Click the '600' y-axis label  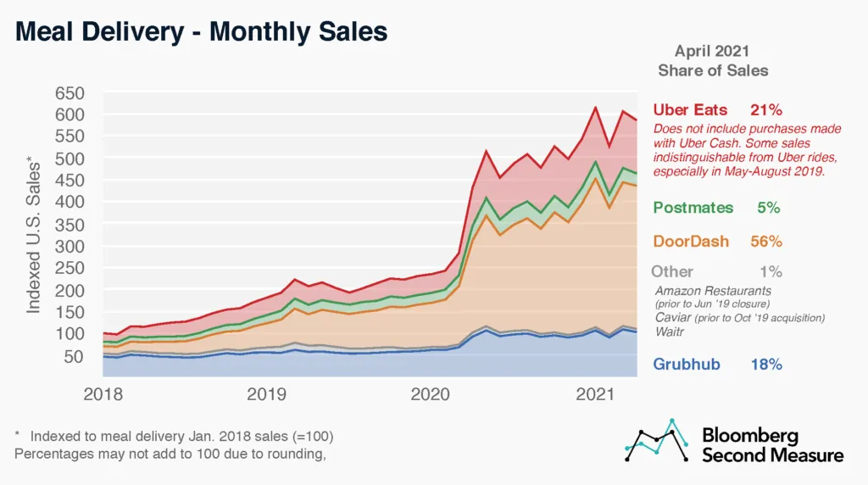pyautogui.click(x=70, y=114)
